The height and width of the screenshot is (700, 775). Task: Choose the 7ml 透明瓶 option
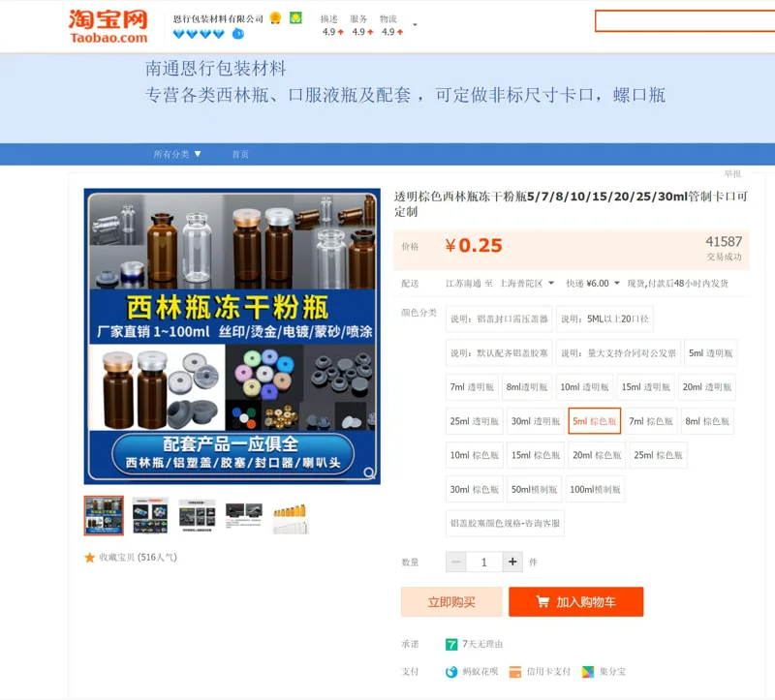(x=472, y=387)
